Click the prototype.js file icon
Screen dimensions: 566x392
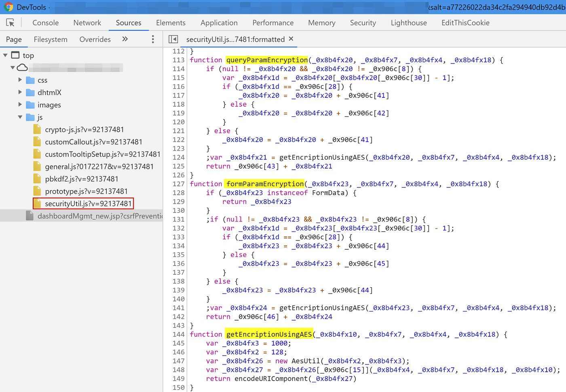(37, 191)
